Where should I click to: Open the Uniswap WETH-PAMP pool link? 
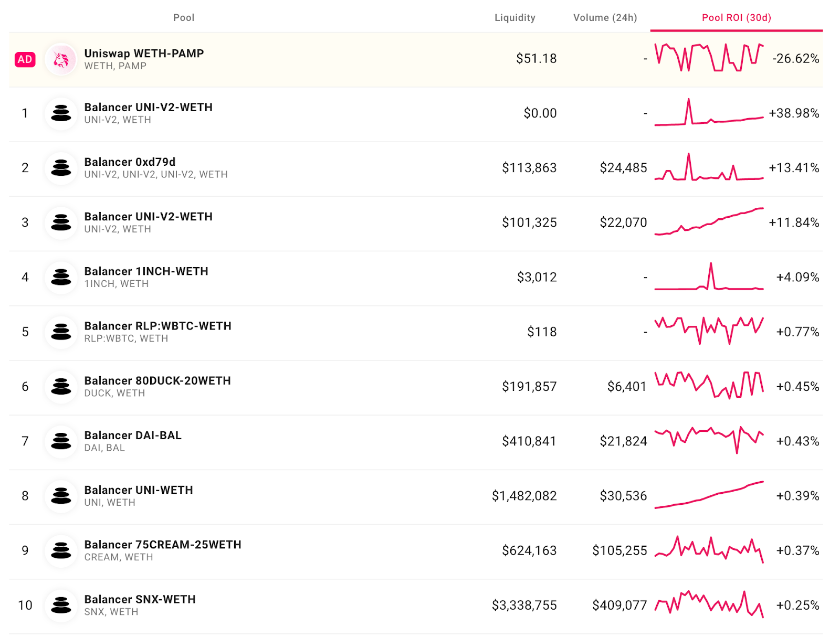pos(144,54)
